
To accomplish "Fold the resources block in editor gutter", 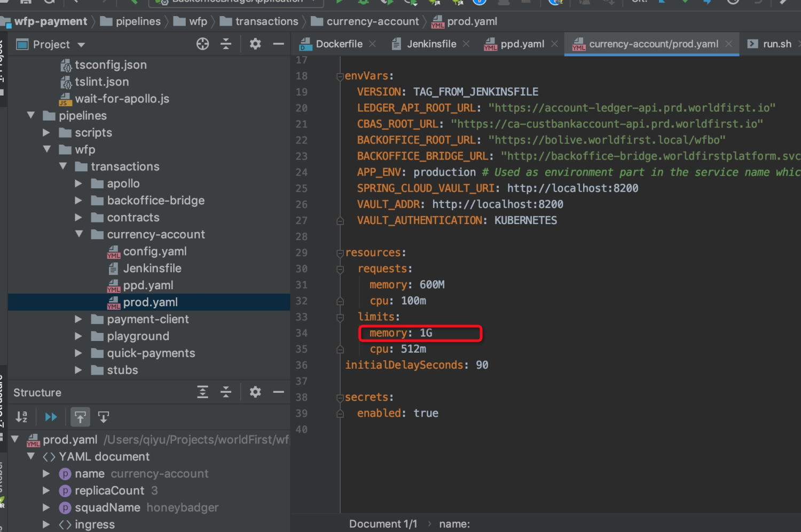I will coord(340,253).
